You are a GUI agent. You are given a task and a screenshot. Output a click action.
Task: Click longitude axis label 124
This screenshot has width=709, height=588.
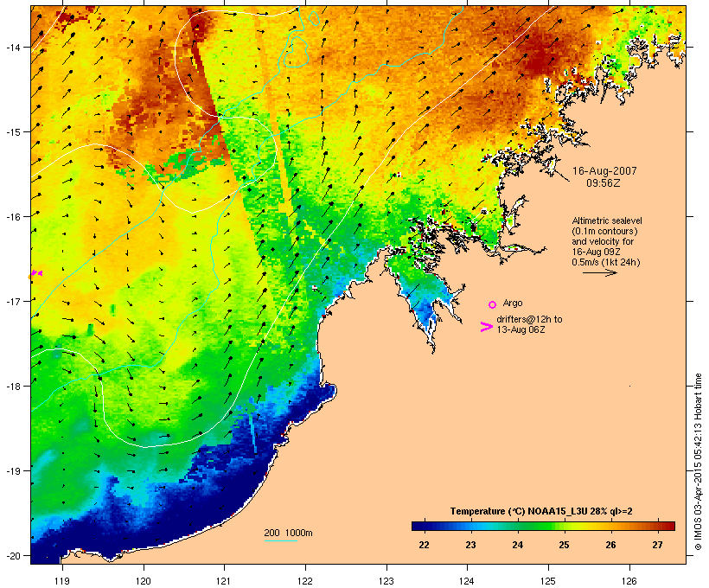click(x=467, y=581)
